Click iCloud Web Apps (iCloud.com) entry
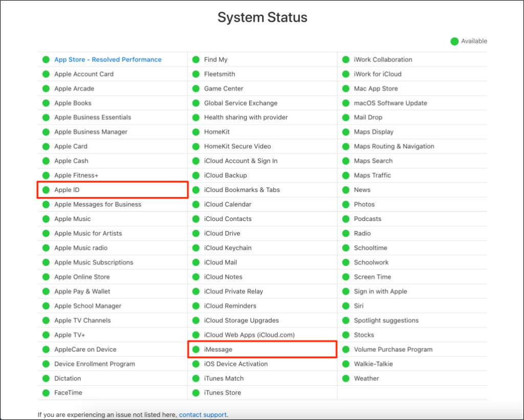The height and width of the screenshot is (420, 524). [249, 335]
